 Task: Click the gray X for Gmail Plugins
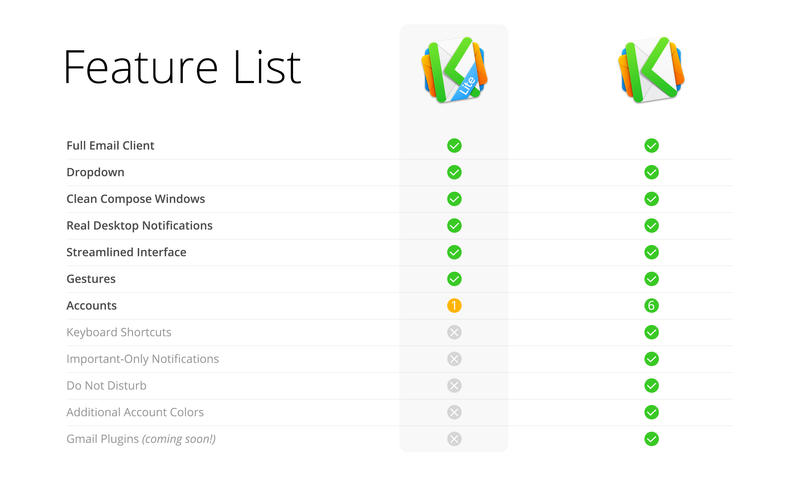(454, 439)
